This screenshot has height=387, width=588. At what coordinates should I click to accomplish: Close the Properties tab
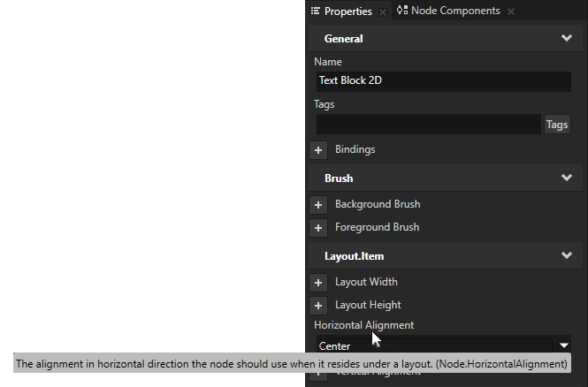coord(382,11)
